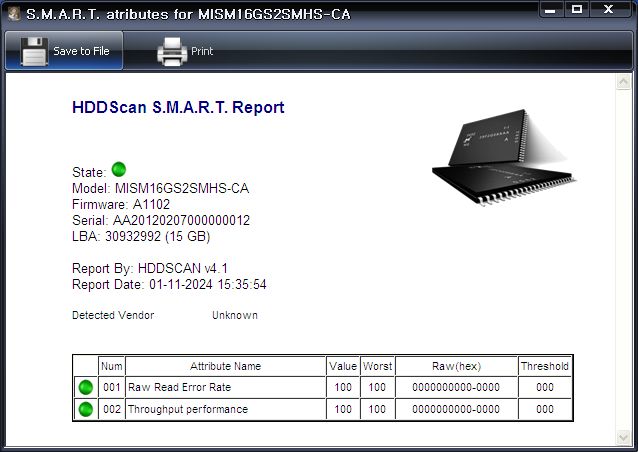The image size is (638, 452).
Task: Click the Attribute Name column header
Action: coord(226,366)
